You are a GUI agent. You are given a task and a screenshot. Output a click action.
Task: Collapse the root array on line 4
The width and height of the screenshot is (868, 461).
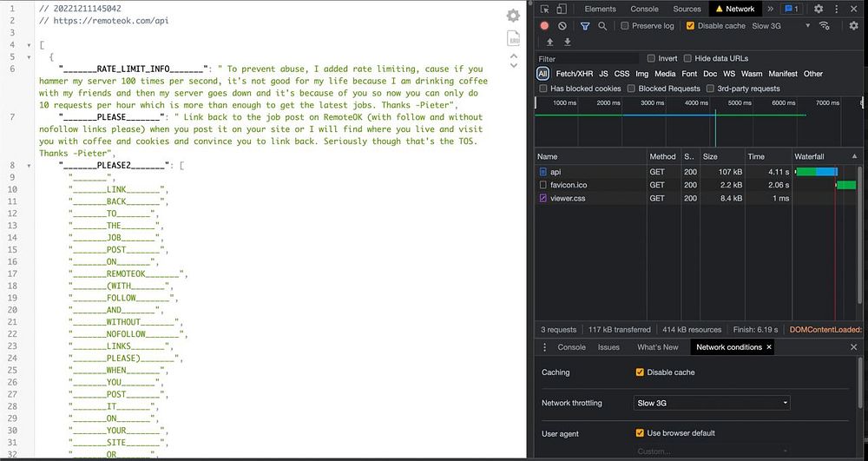[x=30, y=45]
